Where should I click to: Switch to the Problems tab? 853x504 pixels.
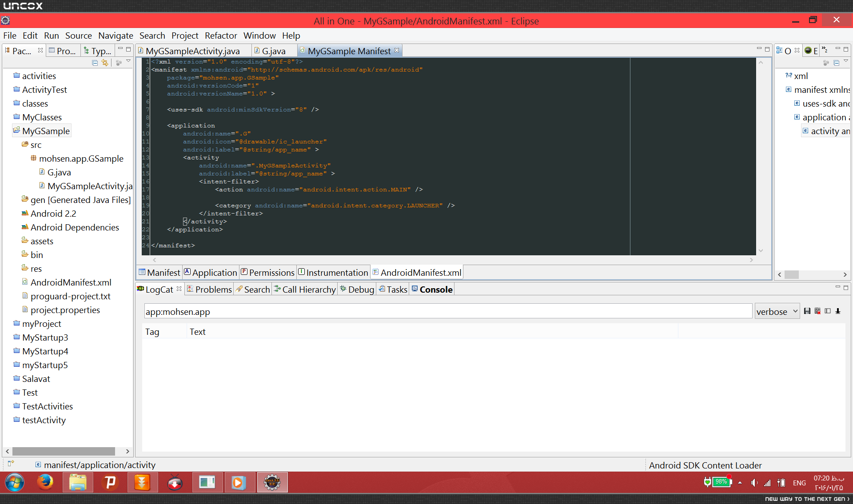click(209, 290)
